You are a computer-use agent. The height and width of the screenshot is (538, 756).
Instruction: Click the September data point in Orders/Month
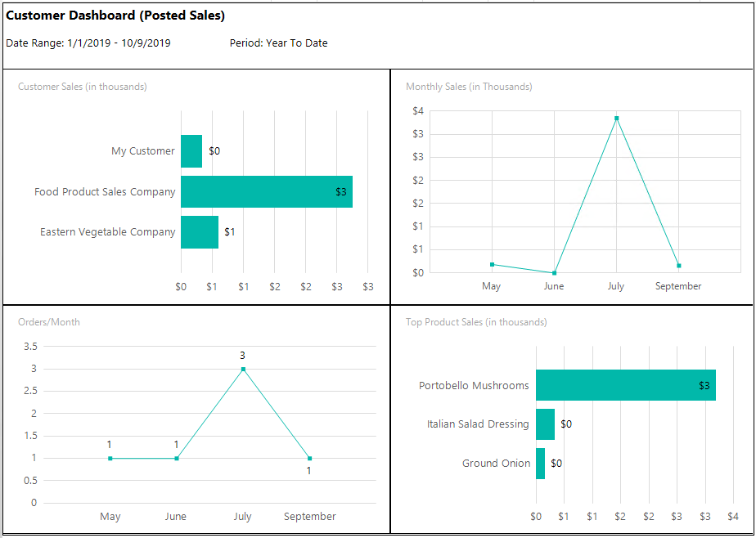click(x=309, y=459)
